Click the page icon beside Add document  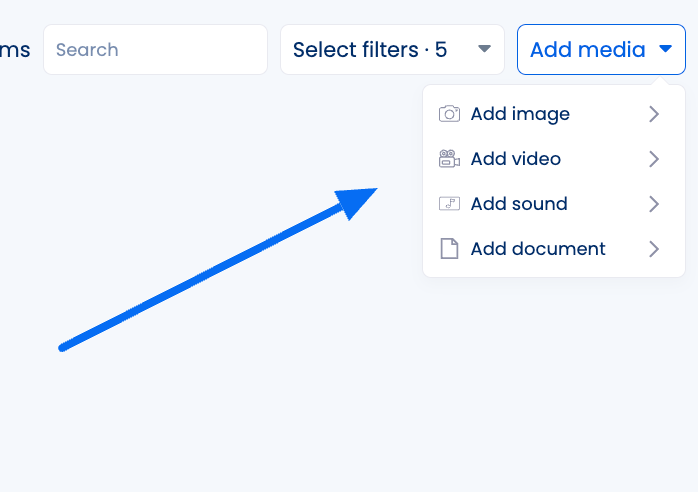tap(449, 248)
